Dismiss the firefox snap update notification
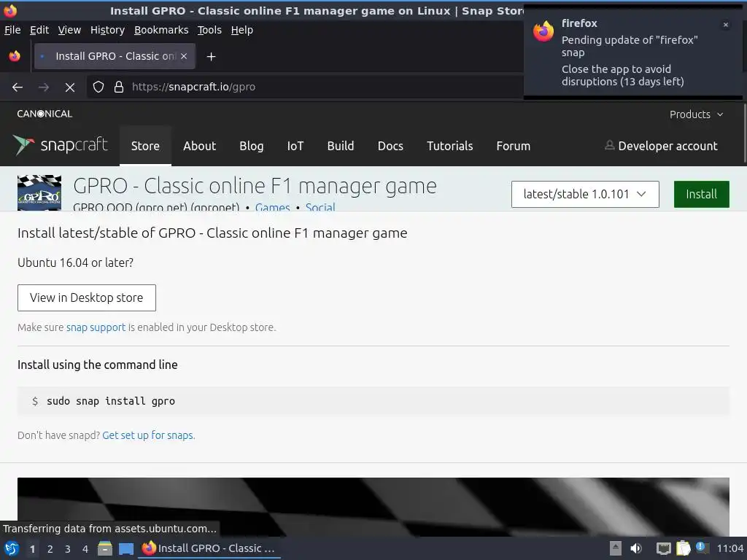Viewport: 747px width, 560px height. coord(726,25)
